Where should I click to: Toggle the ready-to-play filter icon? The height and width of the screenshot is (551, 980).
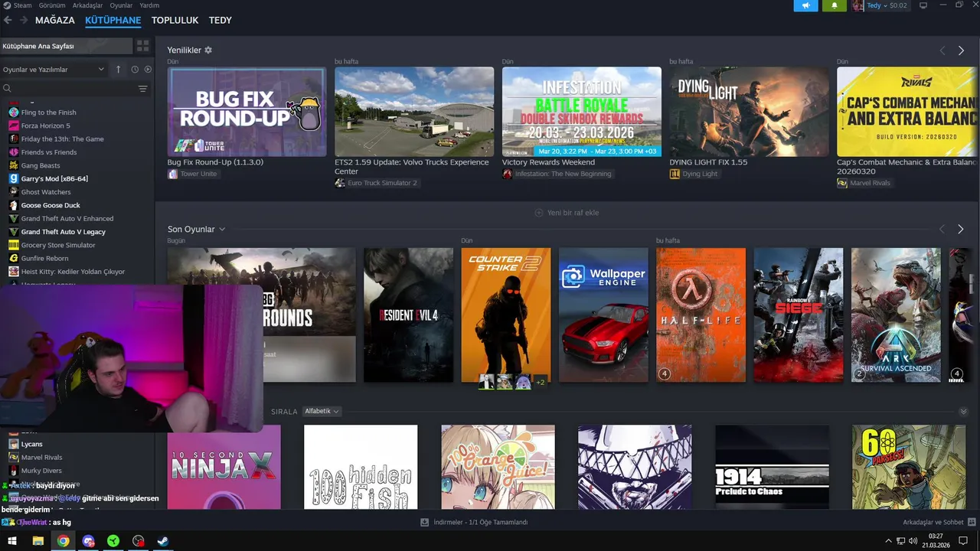tap(148, 70)
